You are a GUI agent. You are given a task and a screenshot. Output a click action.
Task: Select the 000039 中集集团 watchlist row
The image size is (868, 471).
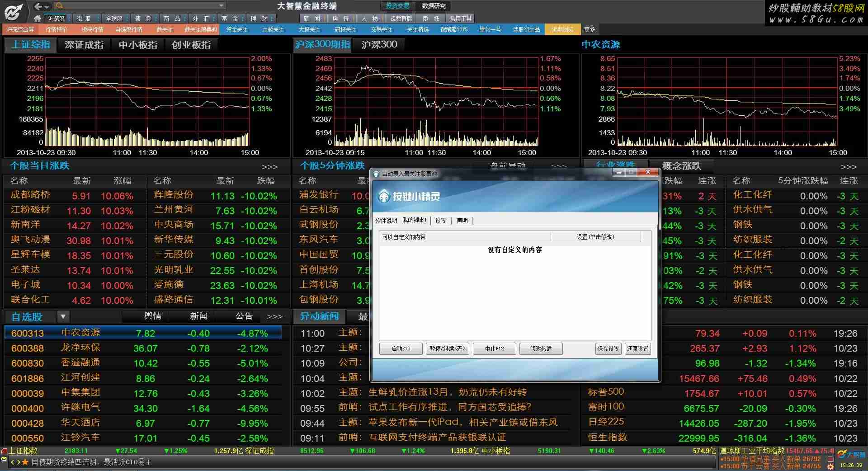143,393
